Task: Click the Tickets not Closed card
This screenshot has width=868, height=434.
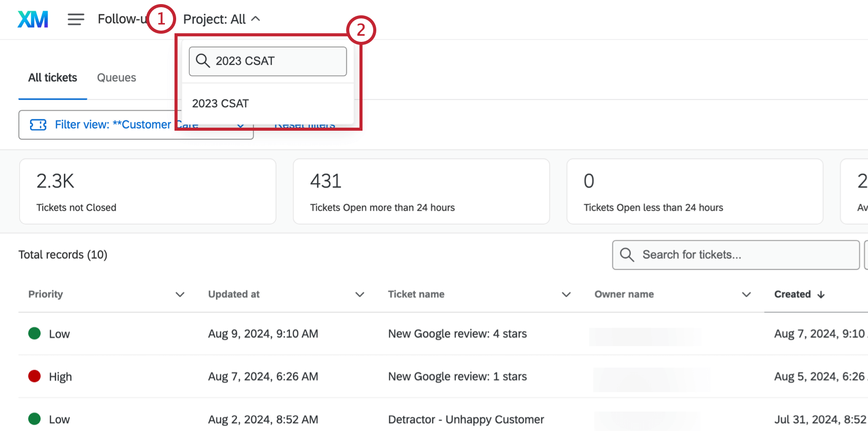Action: (148, 191)
